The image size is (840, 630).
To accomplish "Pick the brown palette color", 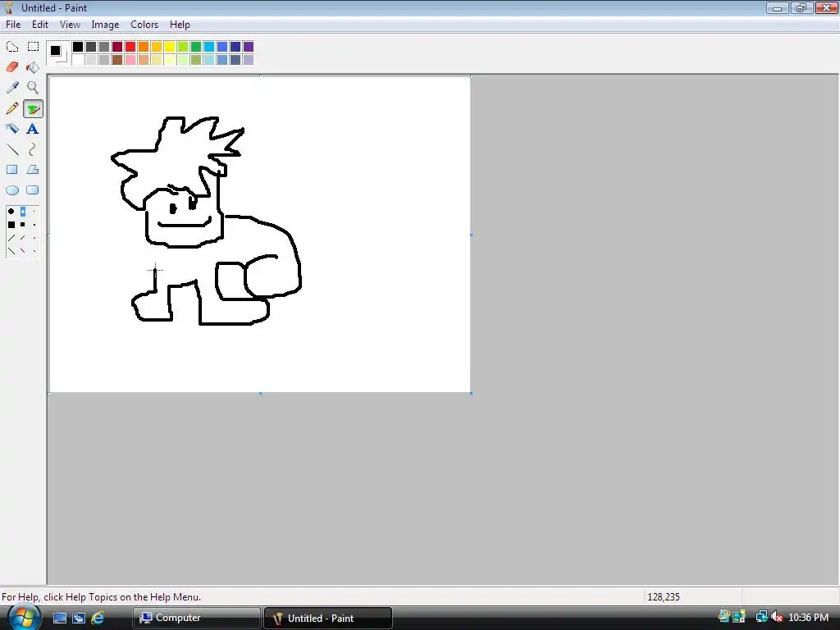I will (117, 60).
